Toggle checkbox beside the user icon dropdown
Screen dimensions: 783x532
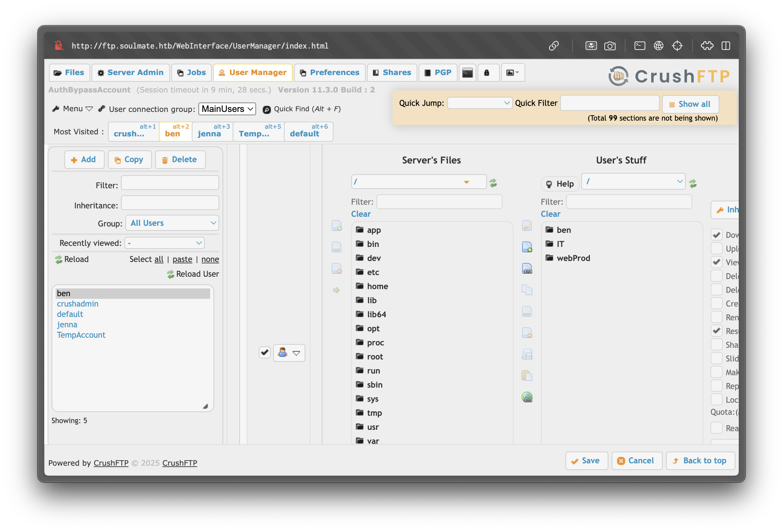(264, 352)
